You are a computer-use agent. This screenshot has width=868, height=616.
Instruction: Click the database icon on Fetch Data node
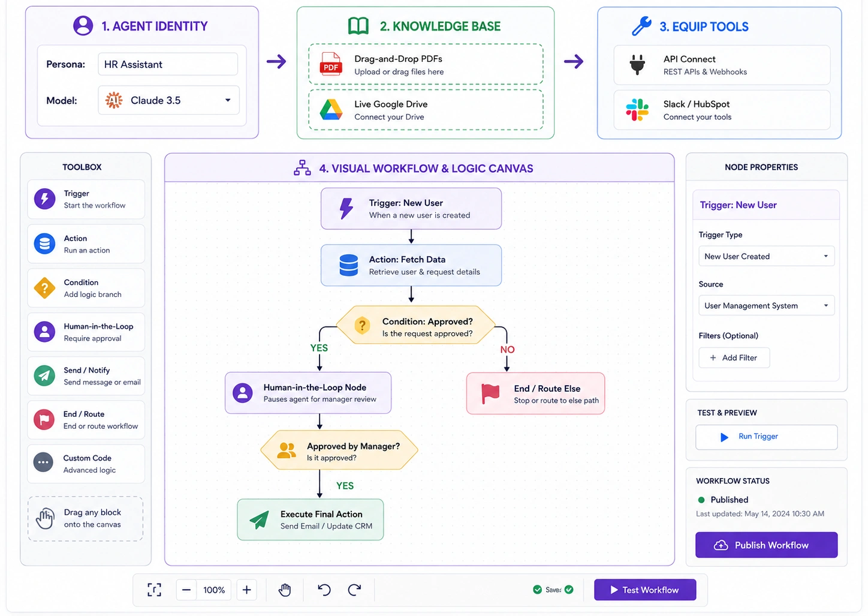(348, 265)
